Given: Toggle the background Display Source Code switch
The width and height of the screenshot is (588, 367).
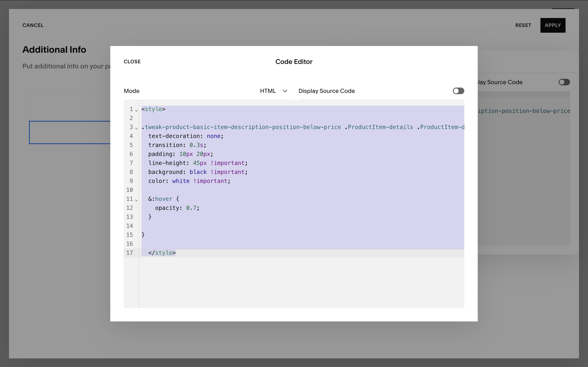Looking at the screenshot, I should (564, 82).
